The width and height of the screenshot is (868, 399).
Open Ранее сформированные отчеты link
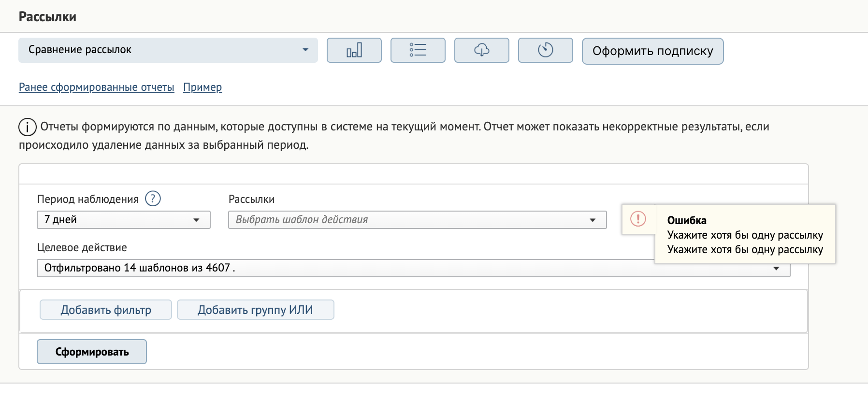(97, 87)
